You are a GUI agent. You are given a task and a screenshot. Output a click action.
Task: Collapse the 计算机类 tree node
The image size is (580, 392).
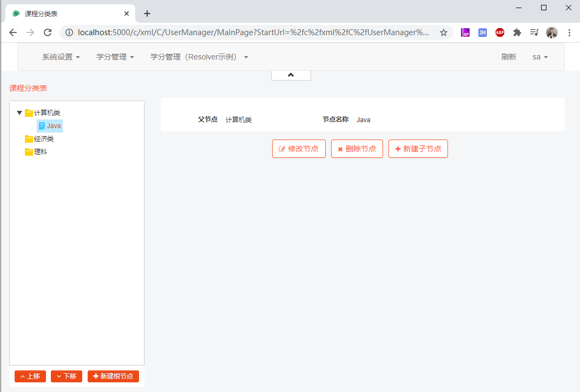point(19,112)
